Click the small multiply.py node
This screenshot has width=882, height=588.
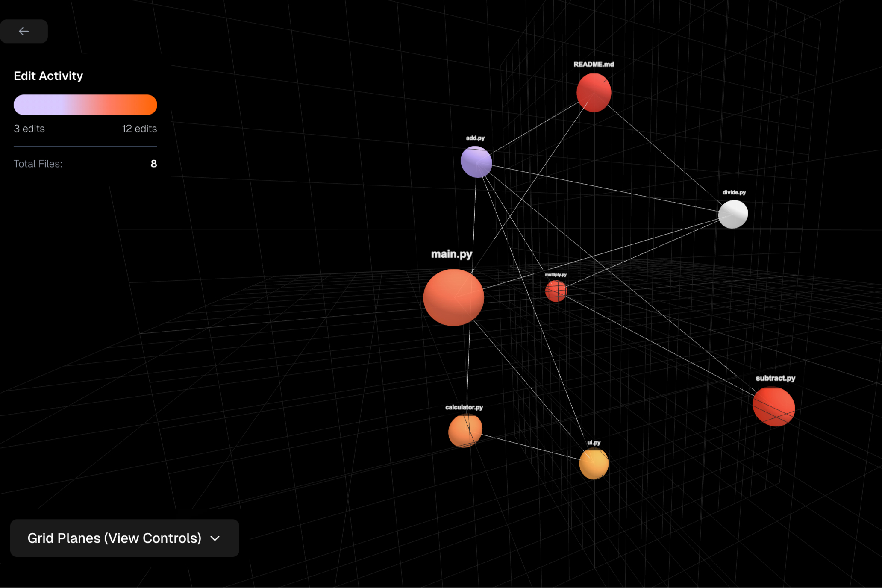(556, 291)
